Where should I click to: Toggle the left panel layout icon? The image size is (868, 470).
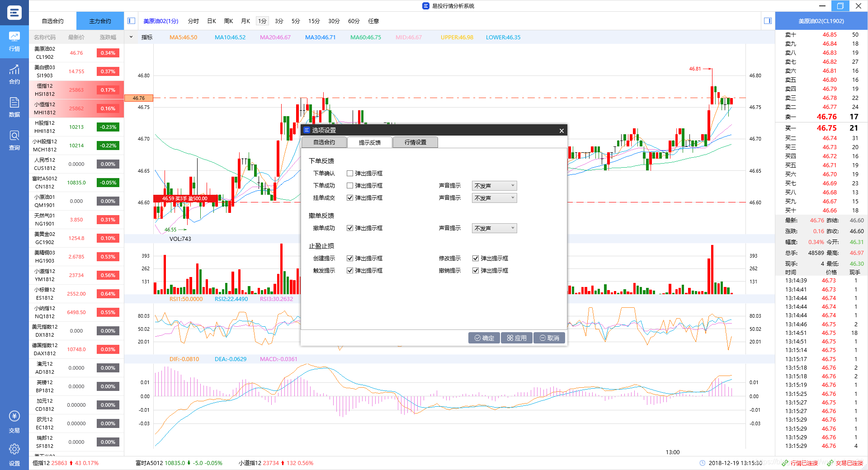(131, 21)
